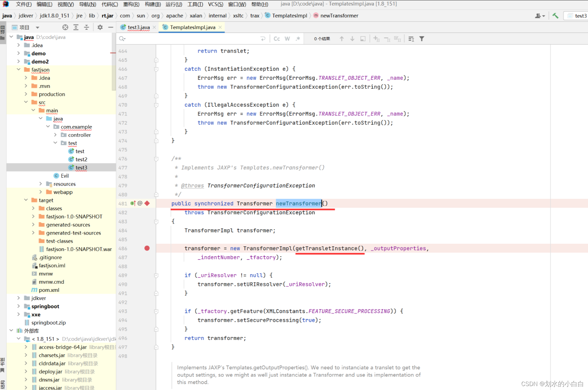
Task: Close the test3.java tab
Action: (x=154, y=27)
